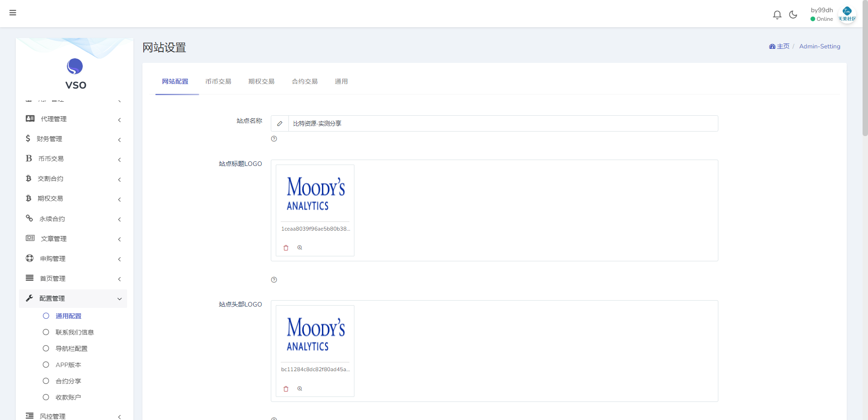Click help icon below 站点名称 field
868x420 pixels.
pos(274,139)
